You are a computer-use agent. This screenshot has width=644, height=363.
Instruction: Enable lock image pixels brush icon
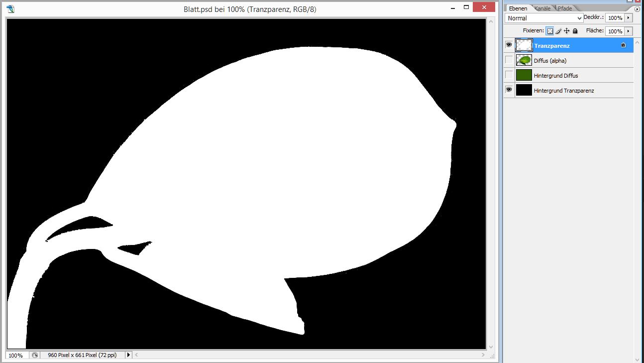(558, 31)
